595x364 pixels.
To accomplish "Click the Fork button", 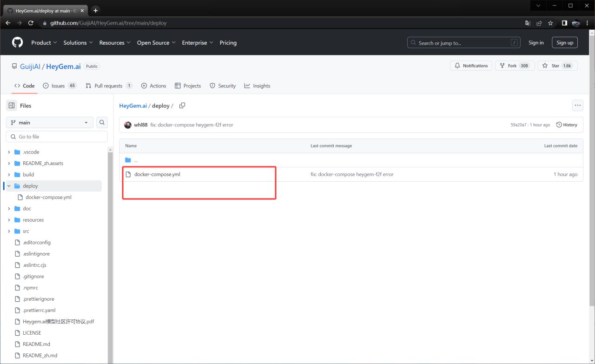I will pyautogui.click(x=515, y=66).
